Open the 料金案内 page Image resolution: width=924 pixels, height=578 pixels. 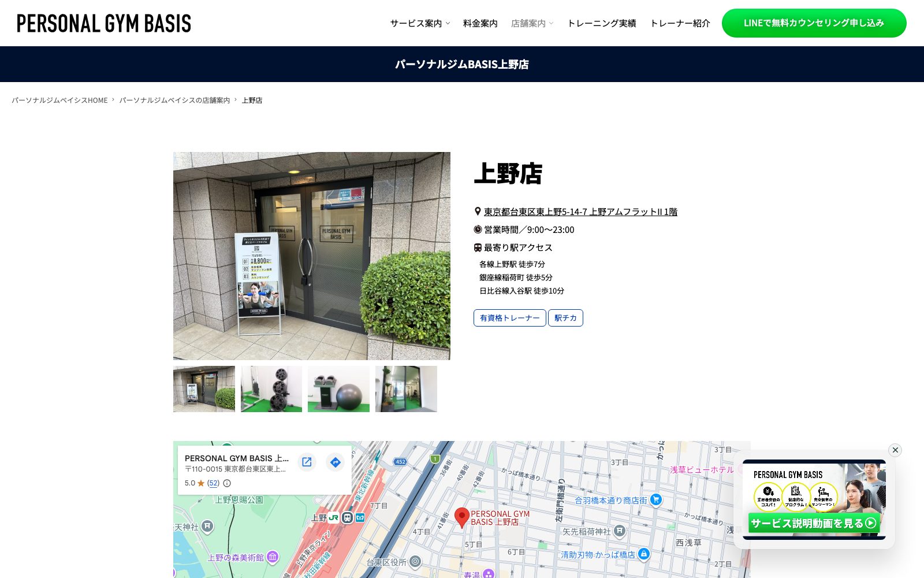point(480,23)
